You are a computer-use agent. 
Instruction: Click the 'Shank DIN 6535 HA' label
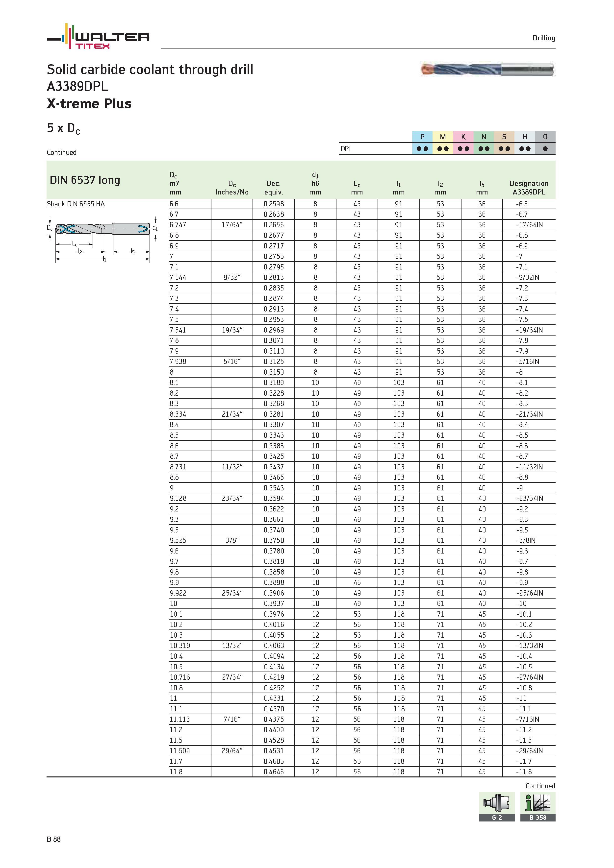click(x=76, y=204)
